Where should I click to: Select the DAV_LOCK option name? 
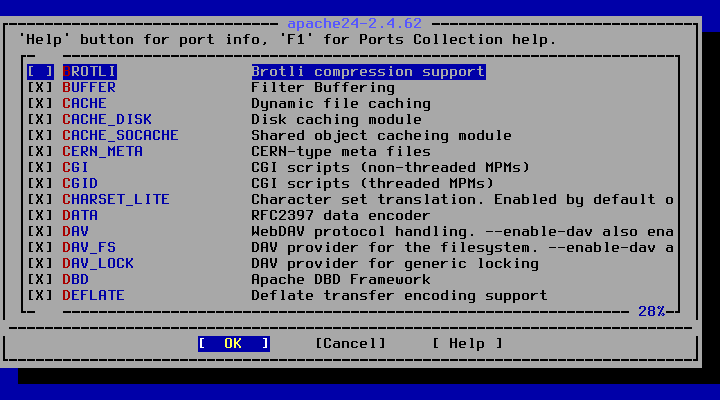(98, 264)
